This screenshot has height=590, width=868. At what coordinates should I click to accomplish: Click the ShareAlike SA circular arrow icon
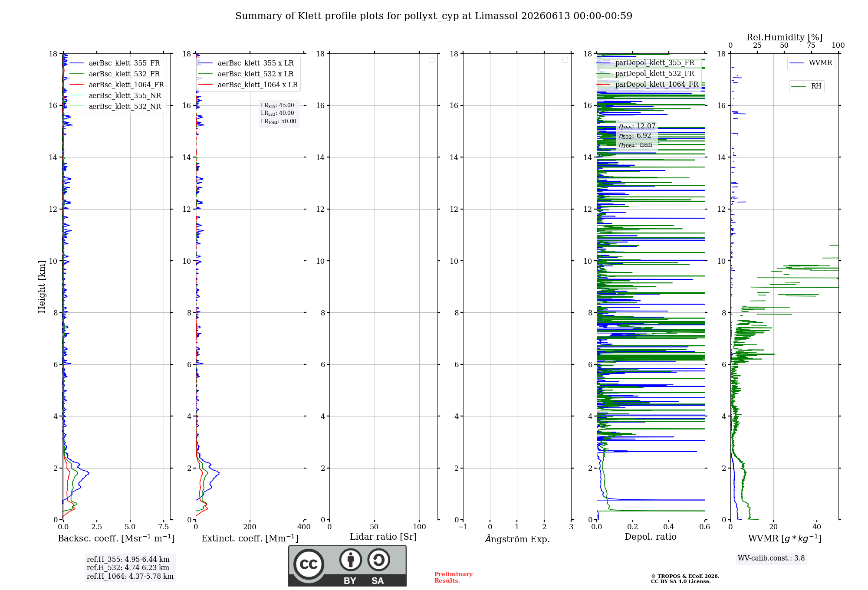click(378, 560)
